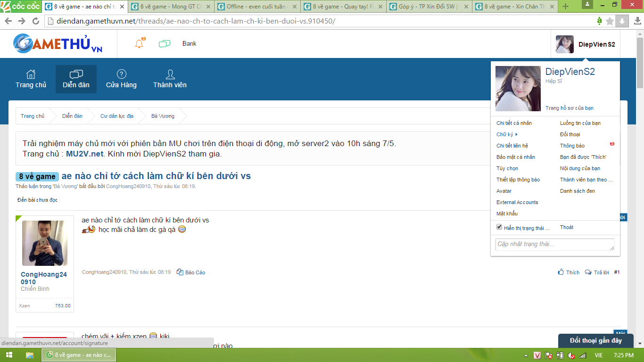Open 'Chi tiết cá nhân' in account menu
Image resolution: width=644 pixels, height=362 pixels.
(514, 123)
